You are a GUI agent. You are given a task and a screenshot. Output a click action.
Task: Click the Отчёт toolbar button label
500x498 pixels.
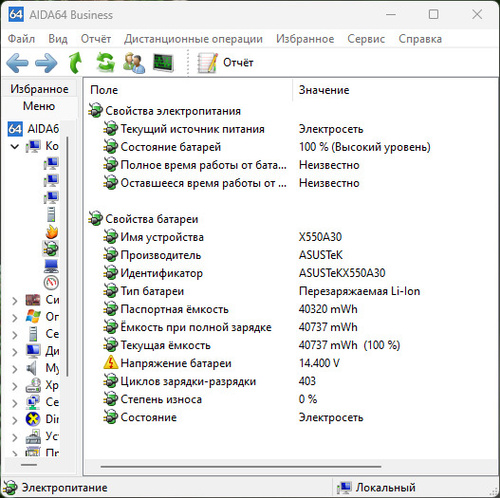point(238,62)
